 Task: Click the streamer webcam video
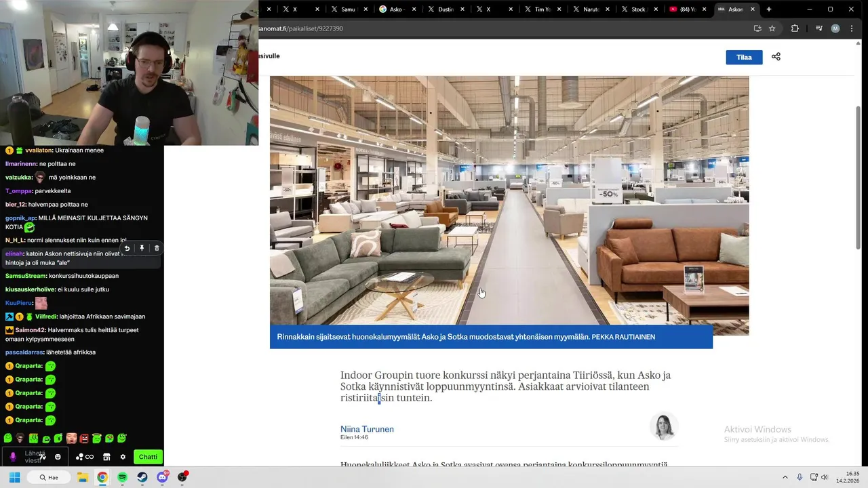click(129, 73)
